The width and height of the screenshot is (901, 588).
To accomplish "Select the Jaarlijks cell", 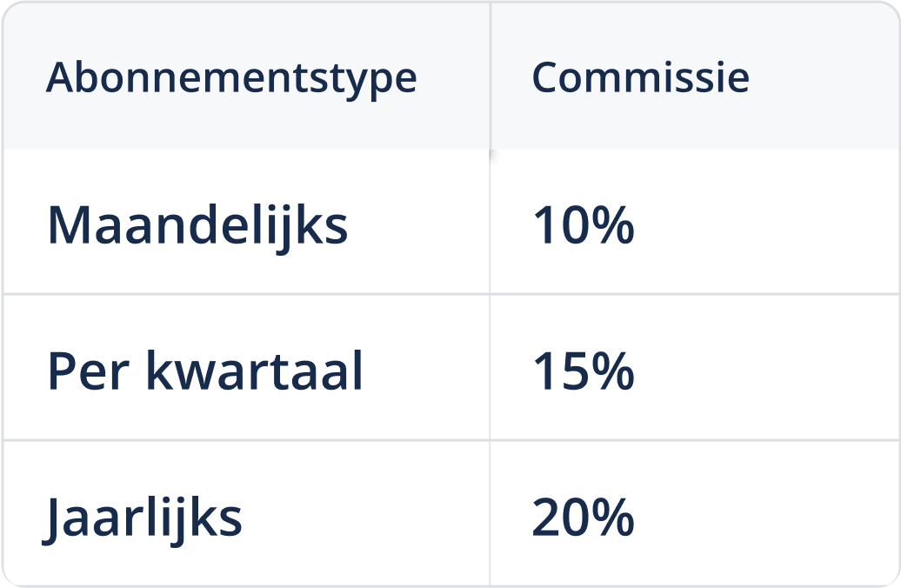I will (x=144, y=518).
